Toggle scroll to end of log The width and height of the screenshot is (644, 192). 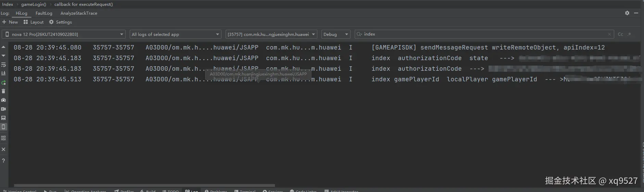coord(3,73)
